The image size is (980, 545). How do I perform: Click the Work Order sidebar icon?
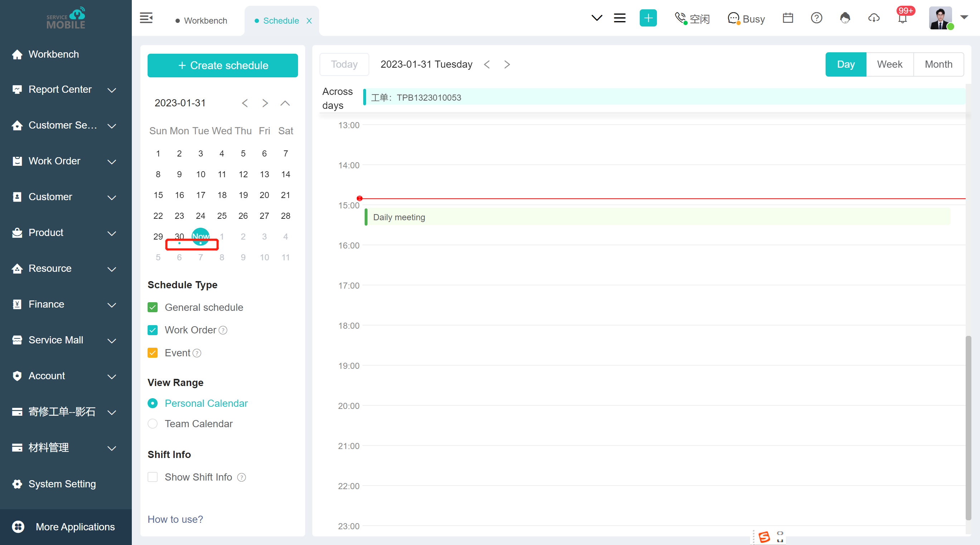click(x=17, y=161)
